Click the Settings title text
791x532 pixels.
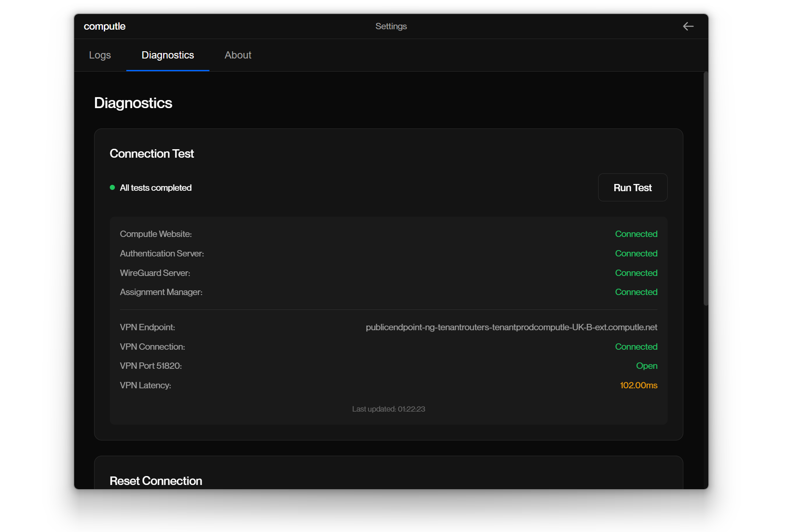coord(391,26)
